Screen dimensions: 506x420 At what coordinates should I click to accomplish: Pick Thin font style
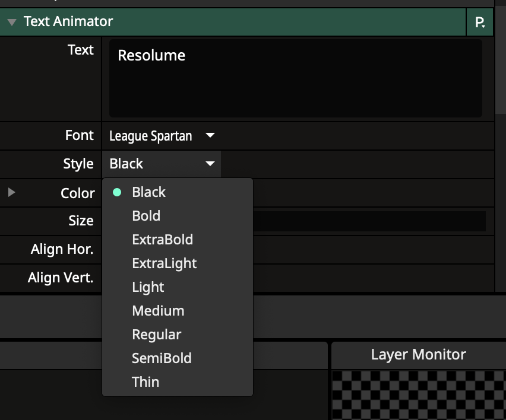pos(146,382)
